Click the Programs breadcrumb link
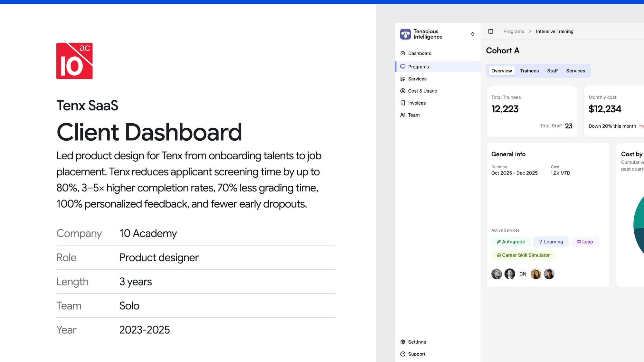This screenshot has height=362, width=644. (514, 32)
